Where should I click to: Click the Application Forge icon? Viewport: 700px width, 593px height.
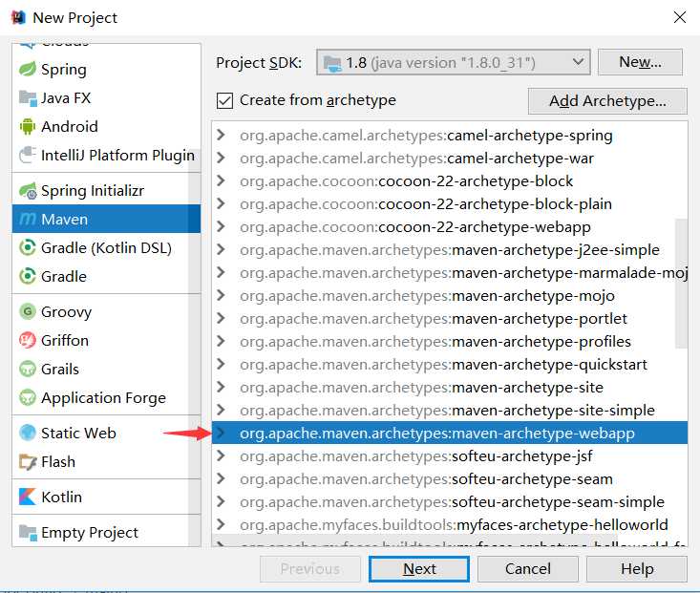pos(28,397)
